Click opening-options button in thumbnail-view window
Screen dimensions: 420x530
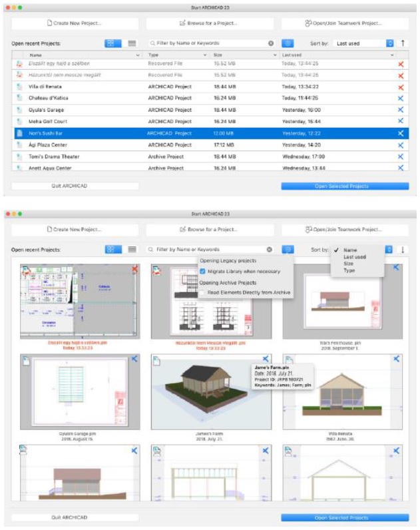288,250
